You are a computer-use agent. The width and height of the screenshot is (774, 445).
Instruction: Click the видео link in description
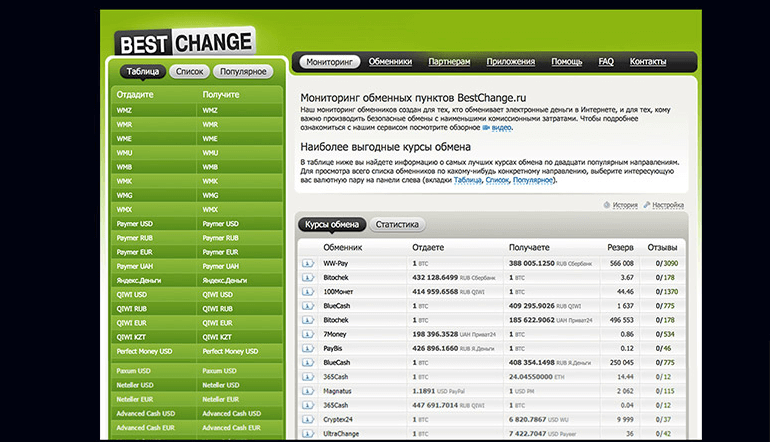[x=501, y=128]
